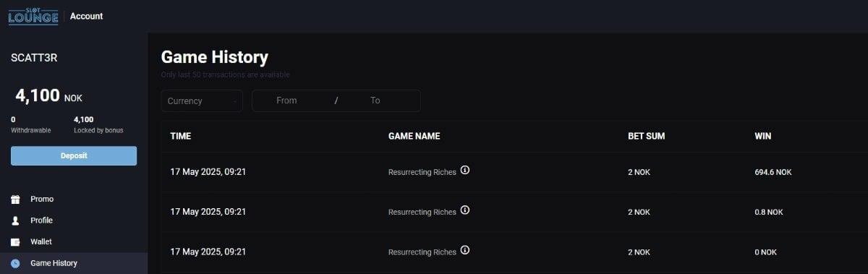Expand the Currency dropdown
Screen dimensions: 868x274
coord(202,100)
